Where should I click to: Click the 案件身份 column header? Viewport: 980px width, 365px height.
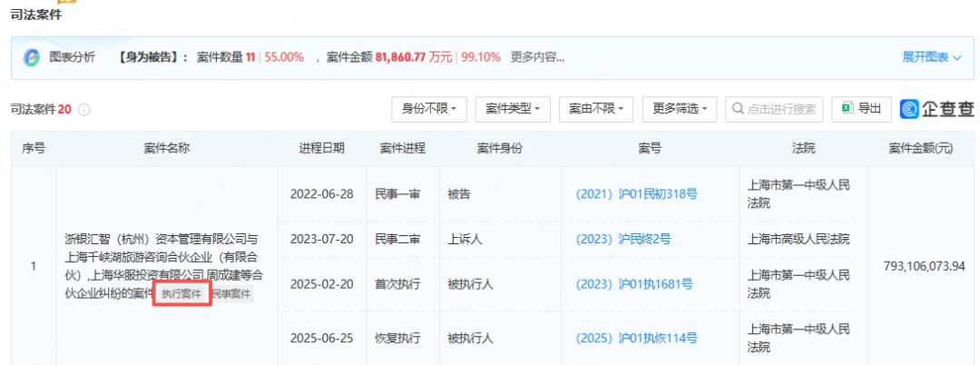(x=500, y=149)
